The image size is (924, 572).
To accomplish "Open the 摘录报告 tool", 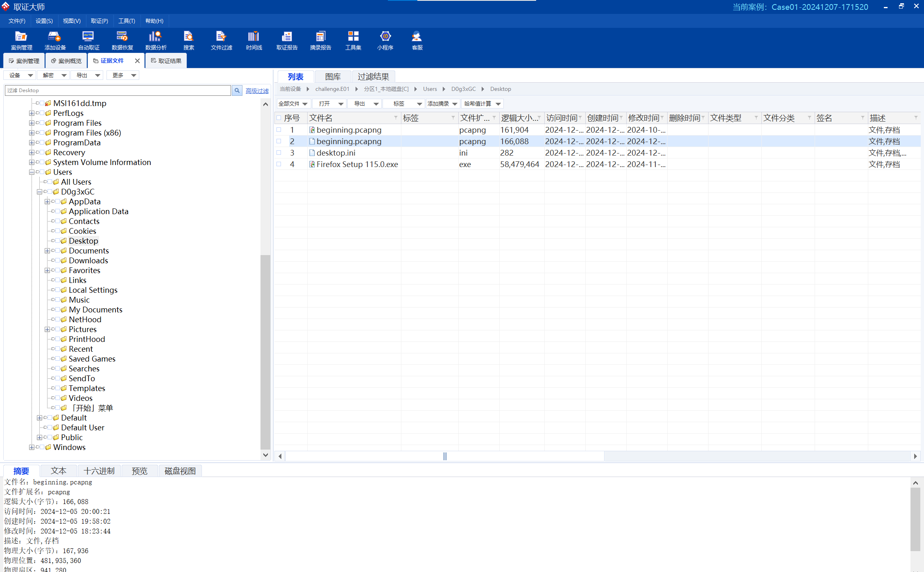I will pos(320,41).
